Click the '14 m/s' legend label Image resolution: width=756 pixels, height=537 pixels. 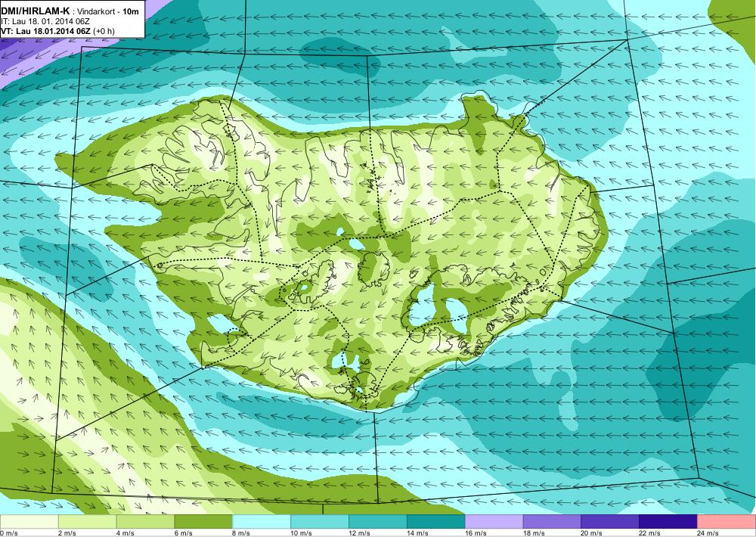(x=417, y=533)
